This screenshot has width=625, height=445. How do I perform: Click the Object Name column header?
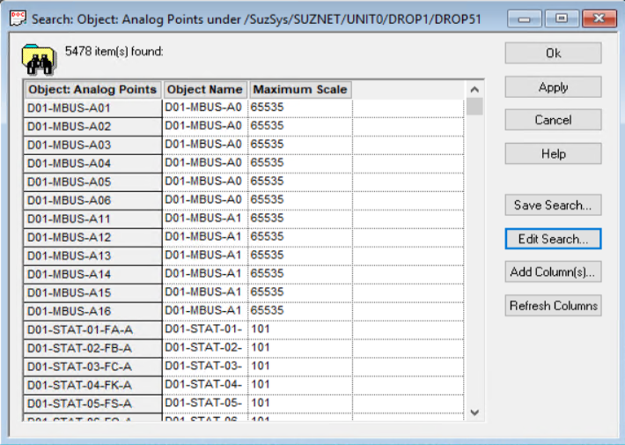[205, 90]
